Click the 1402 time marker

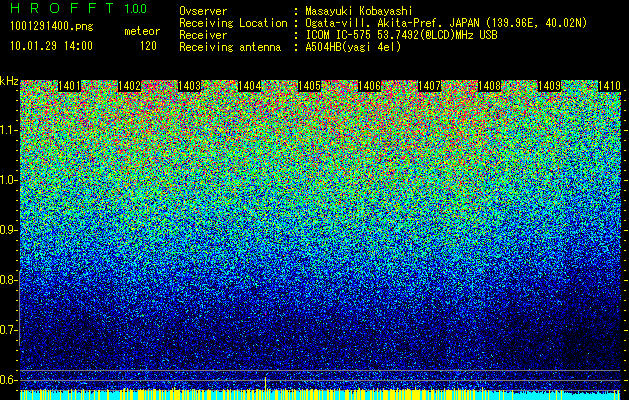click(x=129, y=86)
